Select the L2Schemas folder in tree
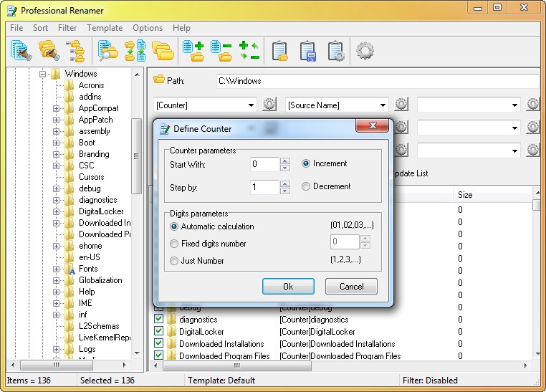Viewport: 546px width, 392px height. point(99,326)
